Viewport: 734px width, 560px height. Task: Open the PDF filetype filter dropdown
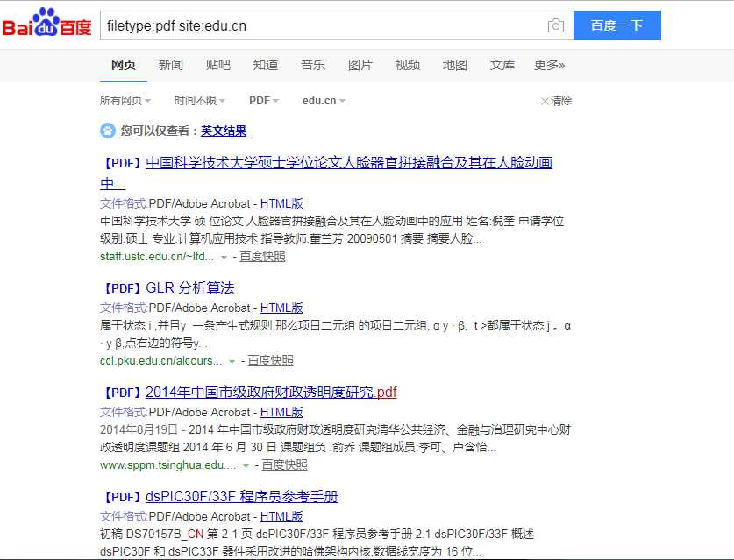pyautogui.click(x=264, y=101)
